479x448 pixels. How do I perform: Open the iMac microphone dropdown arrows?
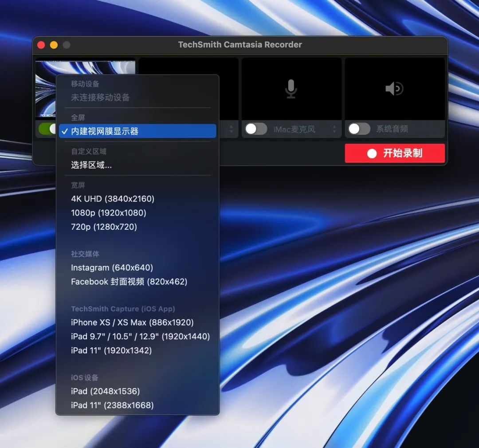(x=334, y=129)
